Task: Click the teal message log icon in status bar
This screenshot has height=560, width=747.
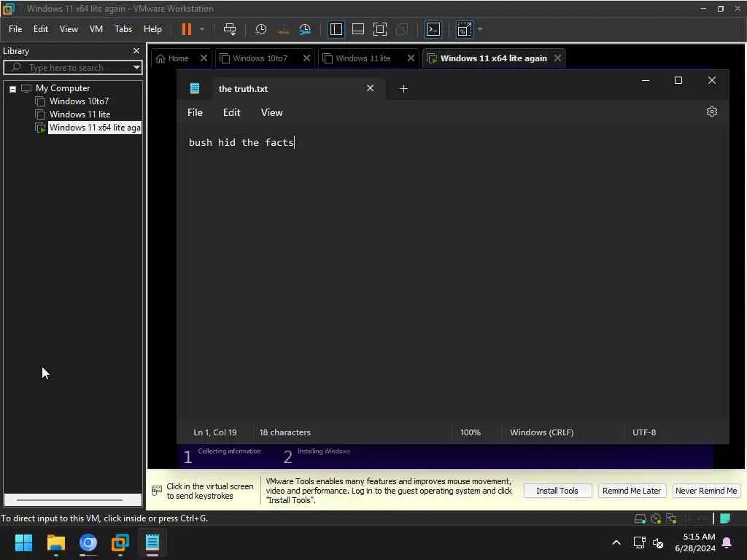Action: (725, 518)
